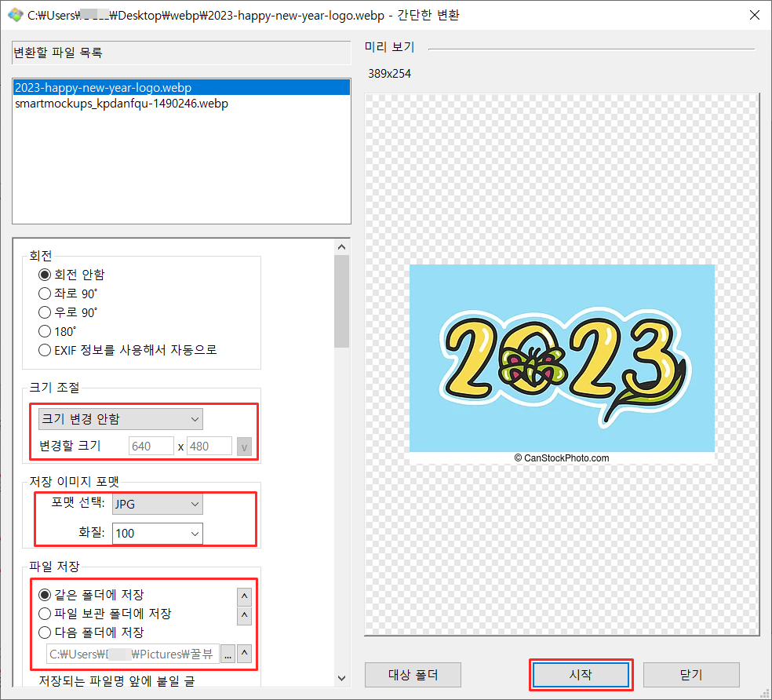Select 2023-happy-new-year-logo.webp in file list
This screenshot has height=700, width=772.
181,88
